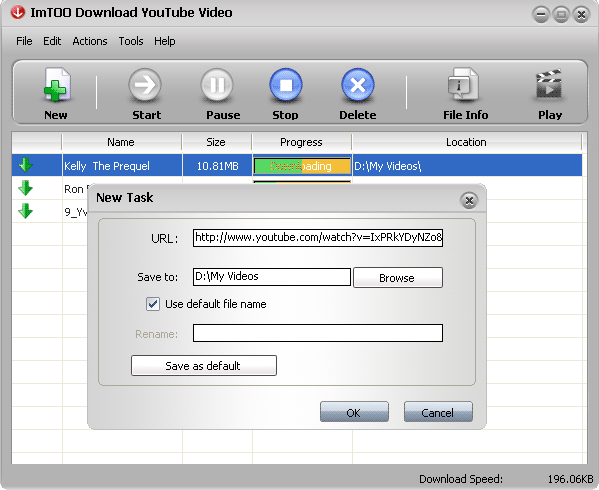Viewport: 599px width, 490px height.
Task: Select the green arrow beside the Ron task
Action: pos(26,188)
